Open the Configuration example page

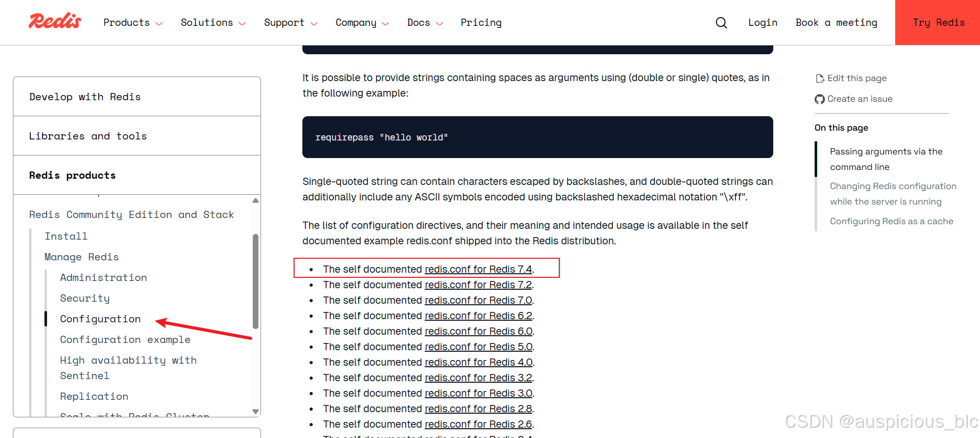coord(125,339)
